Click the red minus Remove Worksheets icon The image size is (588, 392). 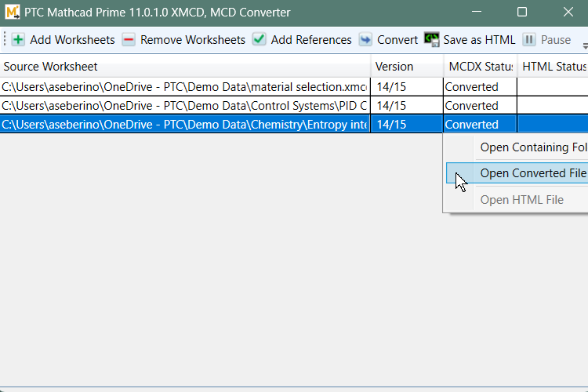point(129,40)
